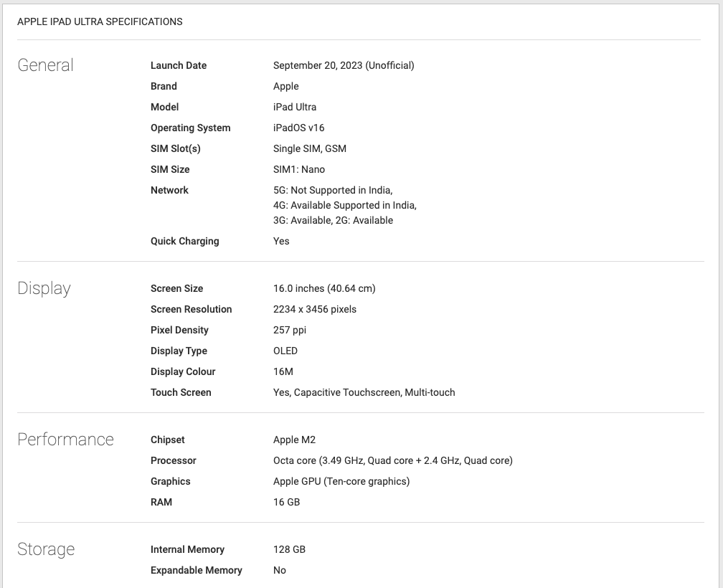Image resolution: width=723 pixels, height=588 pixels.
Task: Select the '257 ppi' value
Action: coord(290,330)
